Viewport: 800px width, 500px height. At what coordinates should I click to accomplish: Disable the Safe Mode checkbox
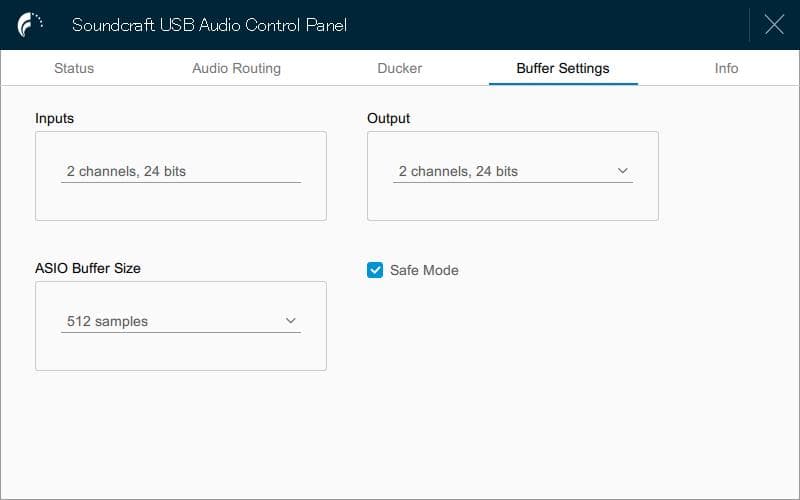coord(375,270)
